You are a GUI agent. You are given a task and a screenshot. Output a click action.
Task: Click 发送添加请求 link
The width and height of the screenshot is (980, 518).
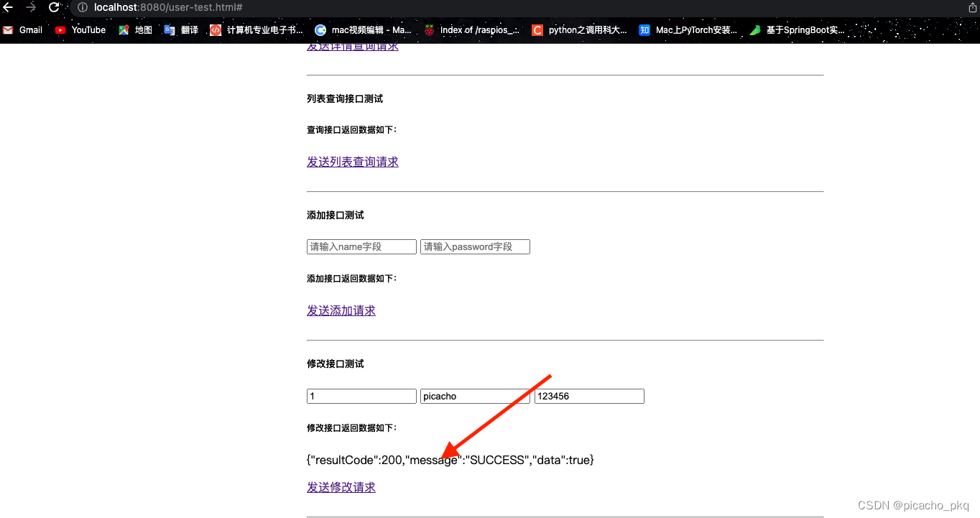tap(341, 311)
